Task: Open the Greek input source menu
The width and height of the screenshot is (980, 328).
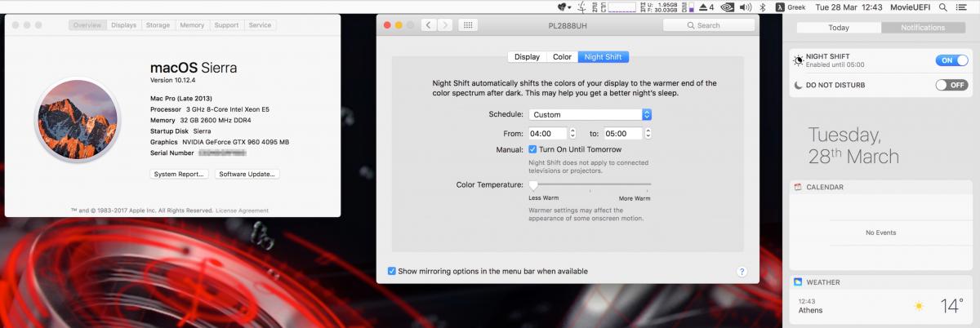Action: 791,7
